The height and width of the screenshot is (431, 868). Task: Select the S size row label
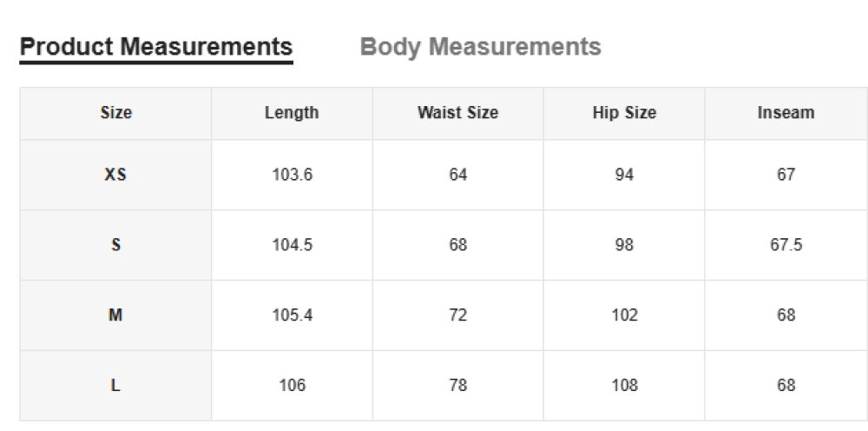coord(115,245)
